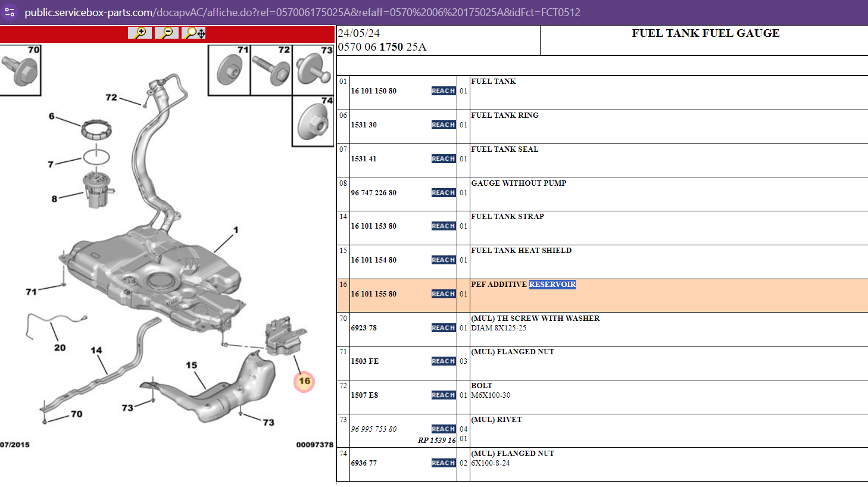Open the rivet thumbnail labeled 73
This screenshot has height=487, width=868.
[x=313, y=70]
